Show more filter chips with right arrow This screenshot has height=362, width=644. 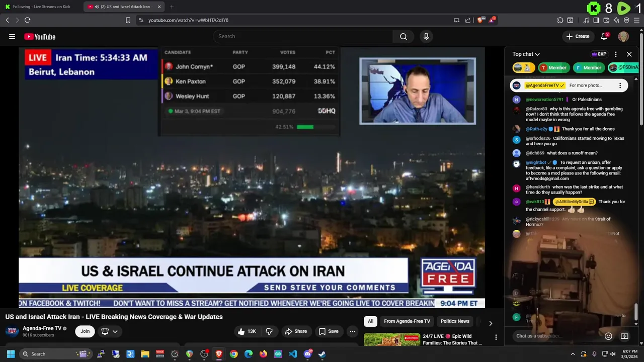(x=491, y=323)
